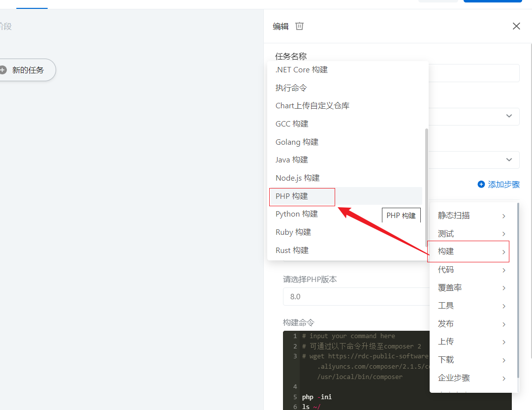Choose 执行命令 from the list
This screenshot has width=532, height=410.
pos(345,88)
